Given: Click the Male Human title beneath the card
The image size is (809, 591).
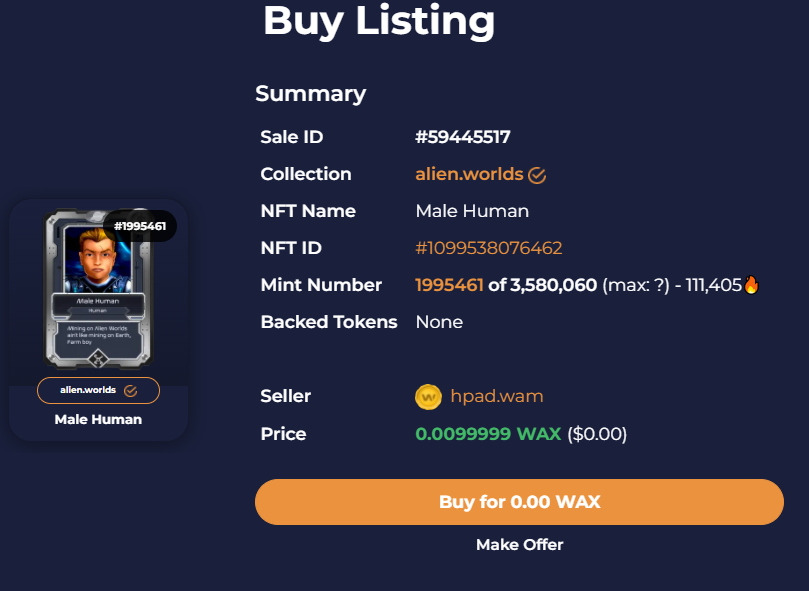Looking at the screenshot, I should pos(98,419).
